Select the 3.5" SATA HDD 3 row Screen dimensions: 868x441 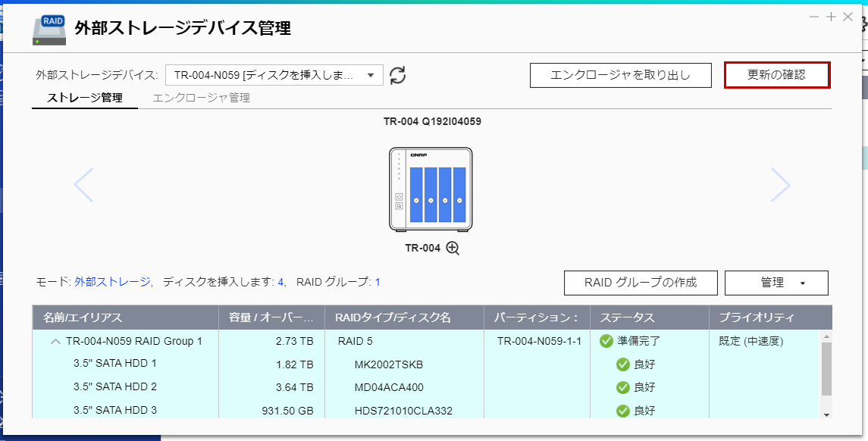pyautogui.click(x=426, y=411)
